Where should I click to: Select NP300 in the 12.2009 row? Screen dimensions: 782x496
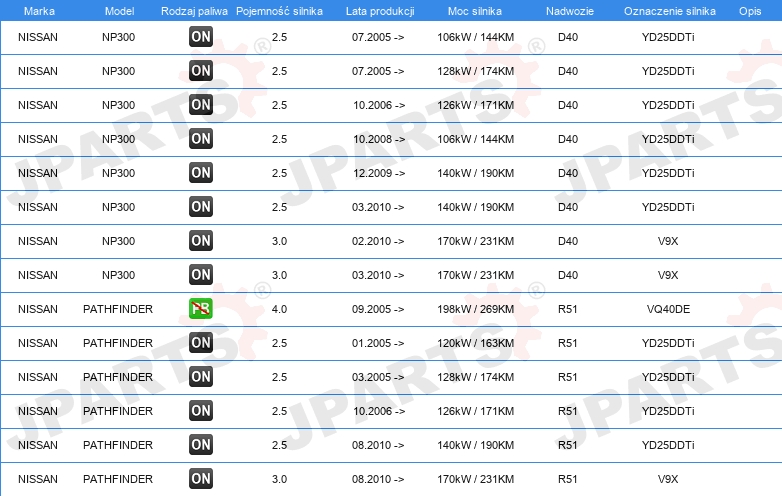[x=118, y=173]
